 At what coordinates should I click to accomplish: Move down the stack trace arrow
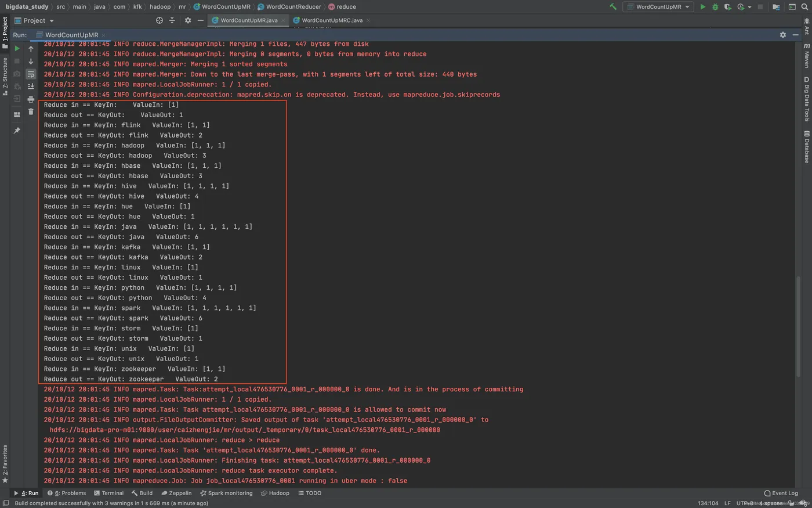[x=31, y=61]
